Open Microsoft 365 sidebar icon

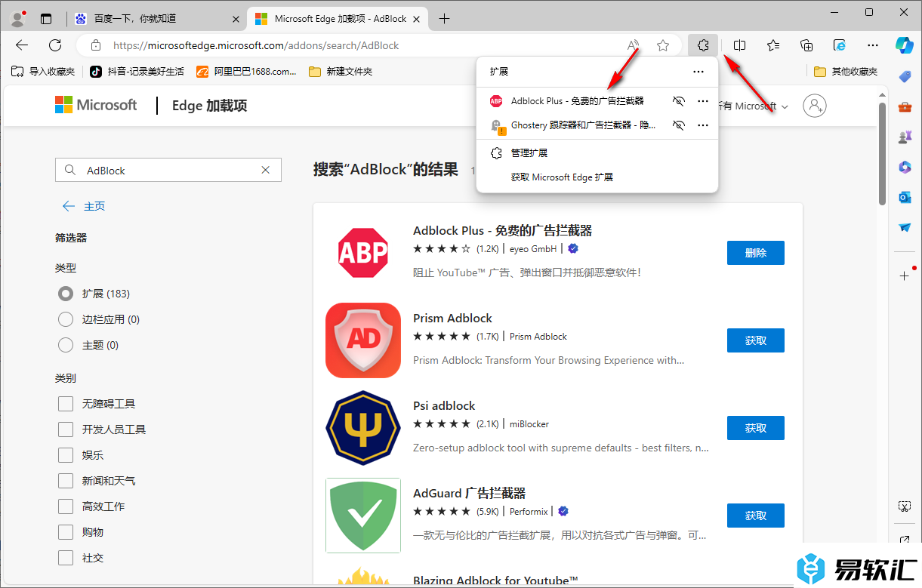click(905, 167)
